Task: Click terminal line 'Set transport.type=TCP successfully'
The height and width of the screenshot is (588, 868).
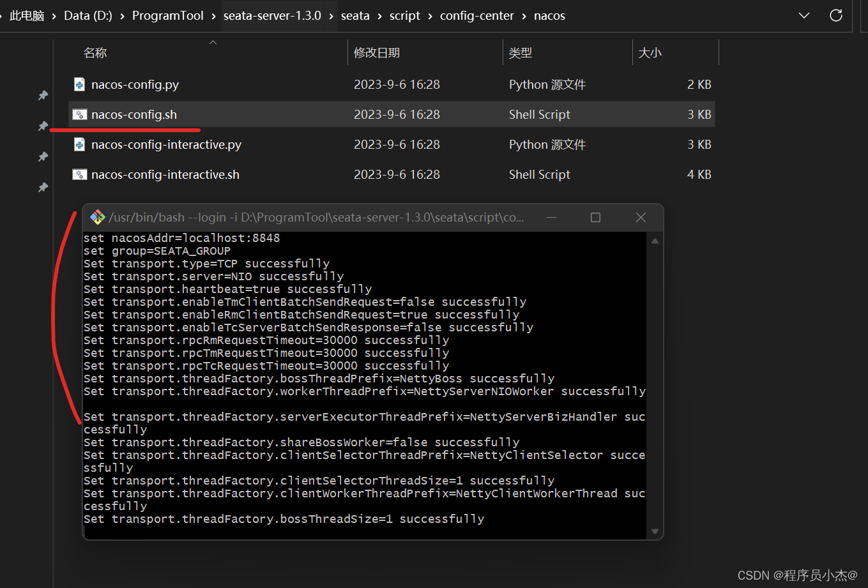Action: click(x=206, y=264)
